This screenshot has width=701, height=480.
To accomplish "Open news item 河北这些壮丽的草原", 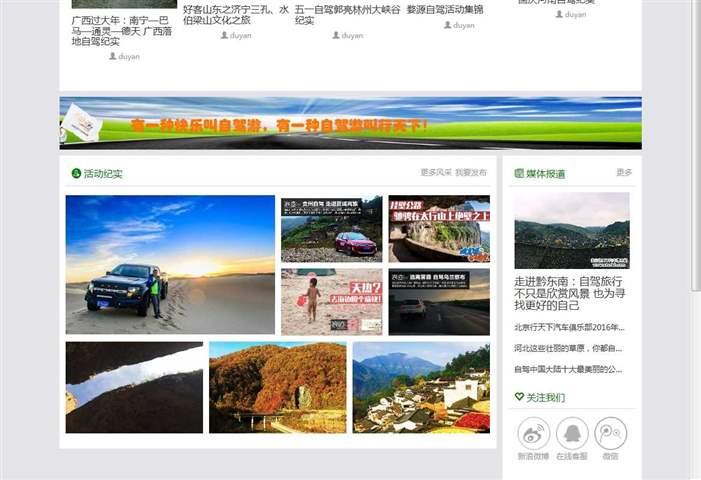I will 568,348.
